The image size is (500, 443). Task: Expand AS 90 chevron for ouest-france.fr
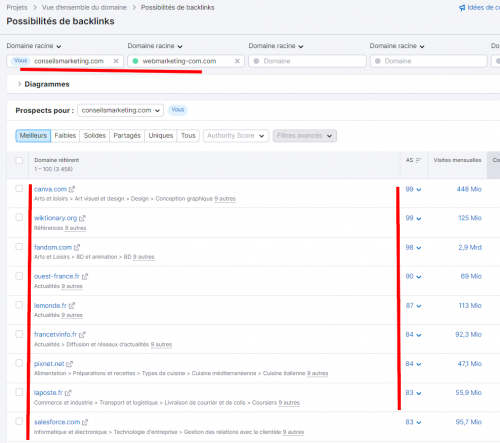[x=419, y=277]
